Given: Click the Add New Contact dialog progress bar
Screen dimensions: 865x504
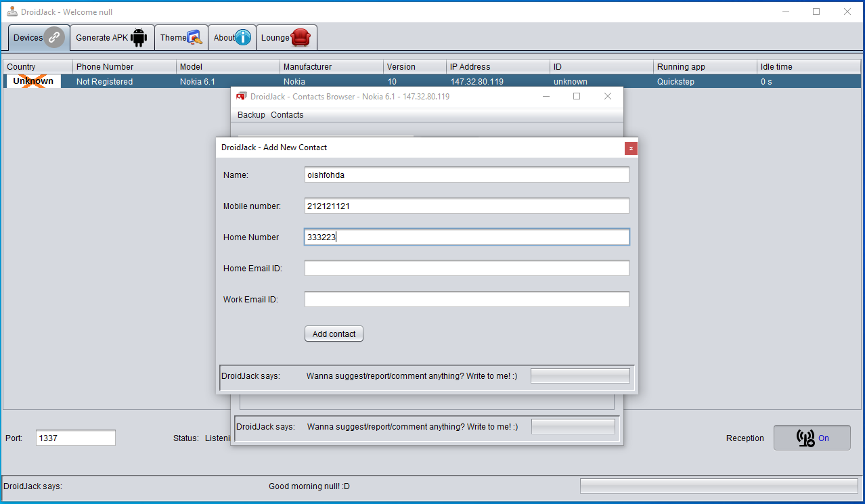Looking at the screenshot, I should pos(580,375).
